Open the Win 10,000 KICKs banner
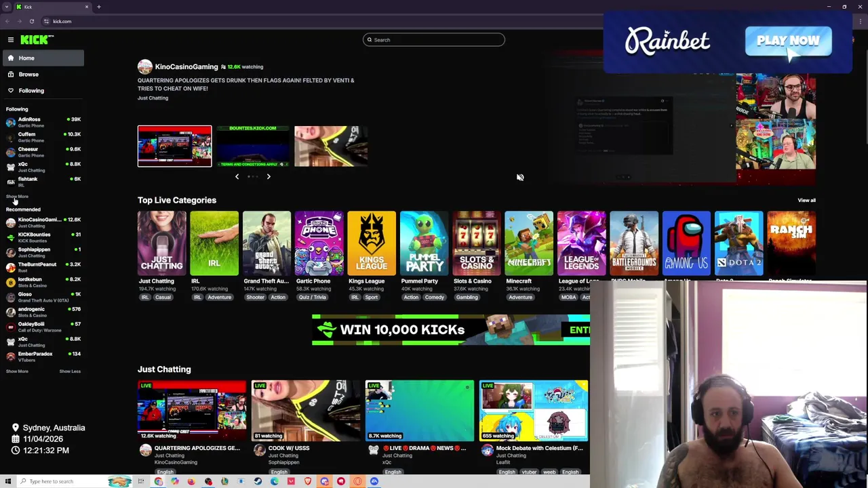 click(x=451, y=330)
